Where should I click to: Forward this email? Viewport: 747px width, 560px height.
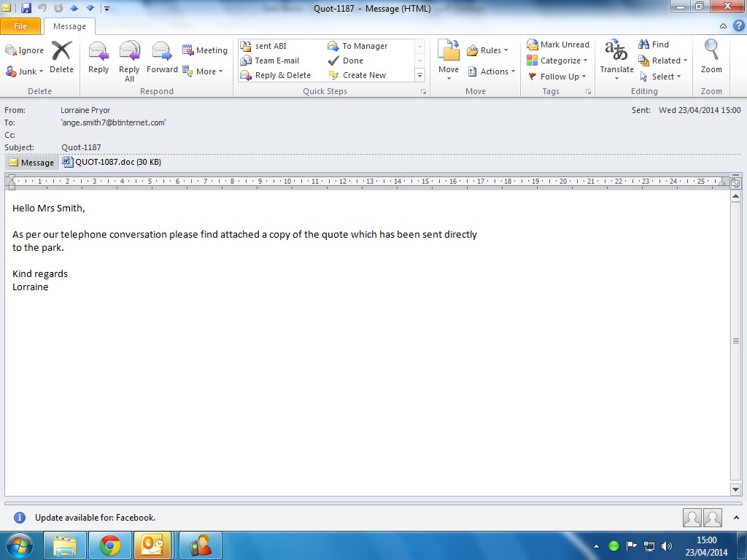tap(162, 58)
